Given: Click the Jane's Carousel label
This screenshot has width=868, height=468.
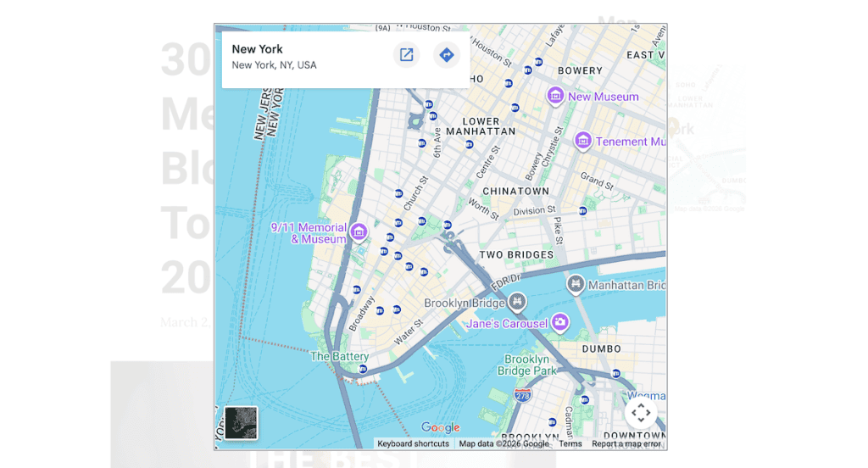Looking at the screenshot, I should (507, 324).
